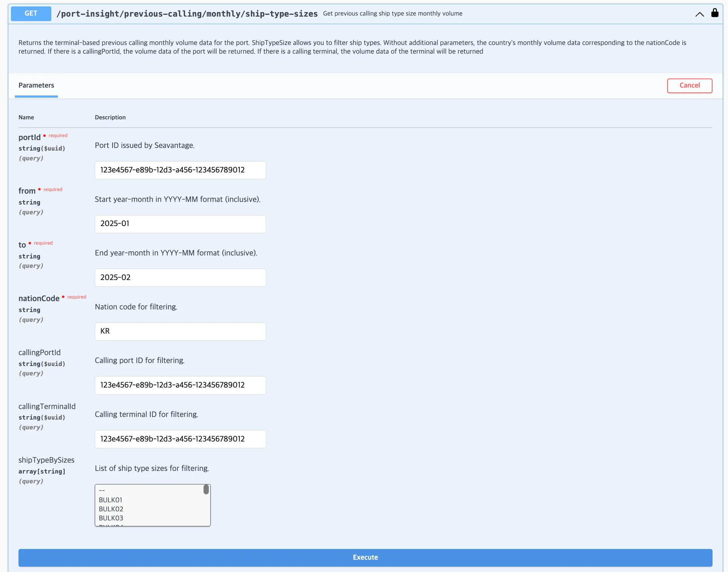
Task: Select the nationCode field with KR
Action: click(180, 331)
